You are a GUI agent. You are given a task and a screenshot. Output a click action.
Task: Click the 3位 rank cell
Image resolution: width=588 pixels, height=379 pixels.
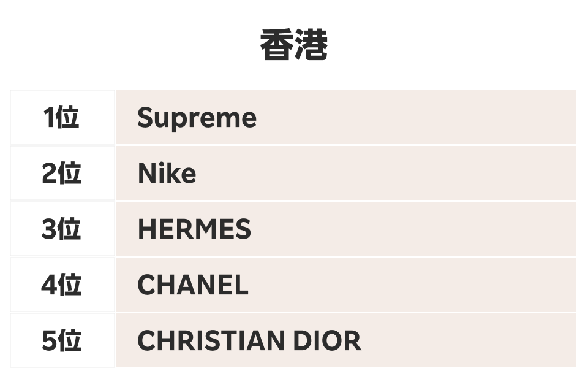click(x=62, y=229)
